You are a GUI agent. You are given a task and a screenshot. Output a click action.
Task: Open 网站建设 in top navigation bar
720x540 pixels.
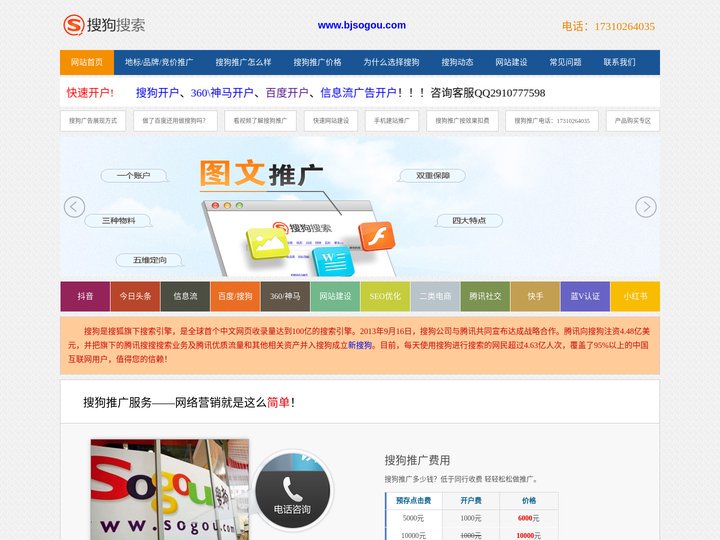tap(511, 62)
